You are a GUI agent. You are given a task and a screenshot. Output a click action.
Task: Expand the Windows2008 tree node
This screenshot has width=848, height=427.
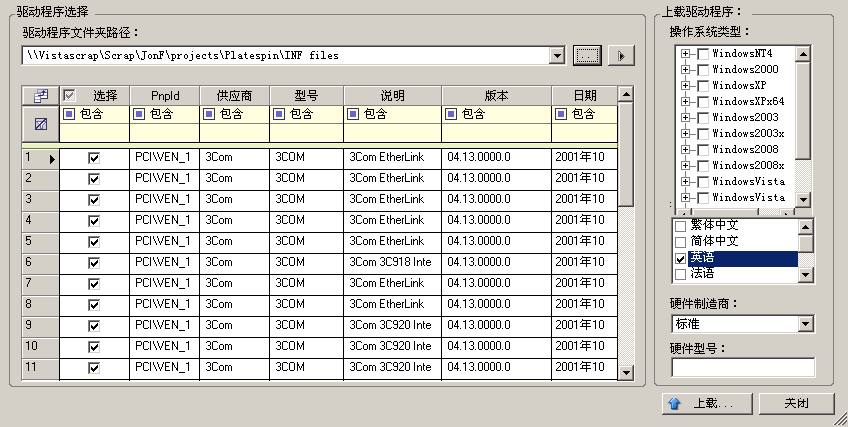click(x=686, y=149)
